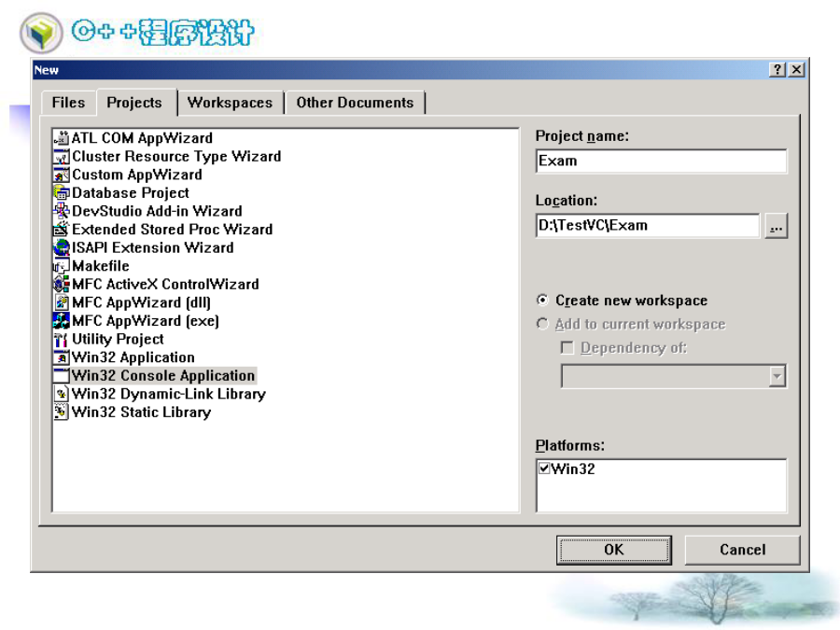
Task: Pick Makefile text from project types
Action: tap(101, 266)
